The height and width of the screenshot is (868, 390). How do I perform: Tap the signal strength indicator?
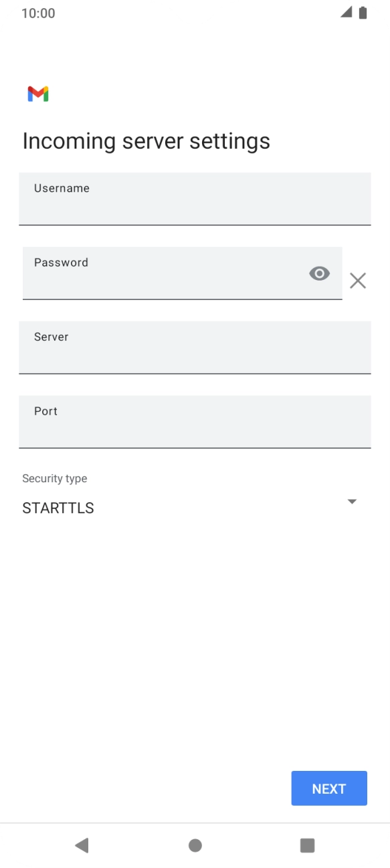click(x=345, y=12)
